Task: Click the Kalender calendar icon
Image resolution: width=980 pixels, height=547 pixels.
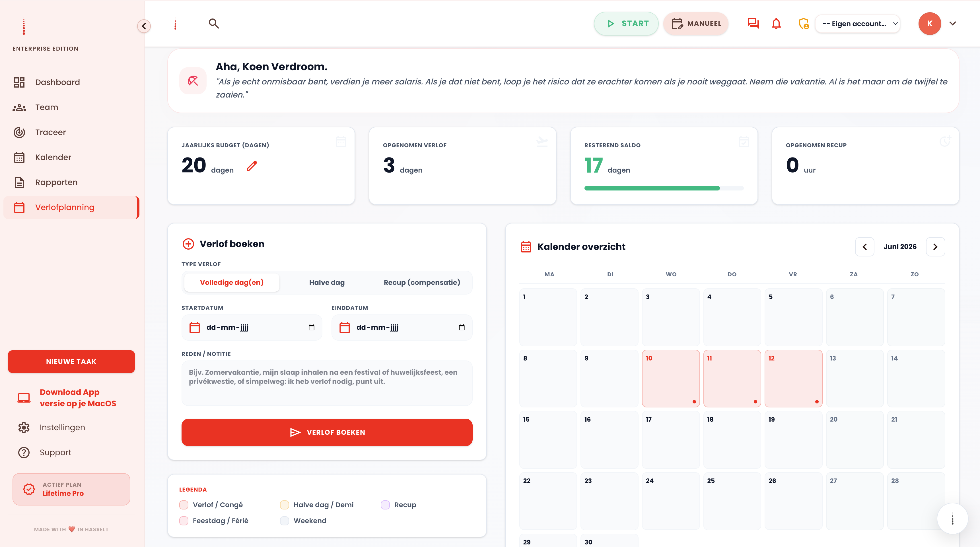Action: (x=19, y=158)
